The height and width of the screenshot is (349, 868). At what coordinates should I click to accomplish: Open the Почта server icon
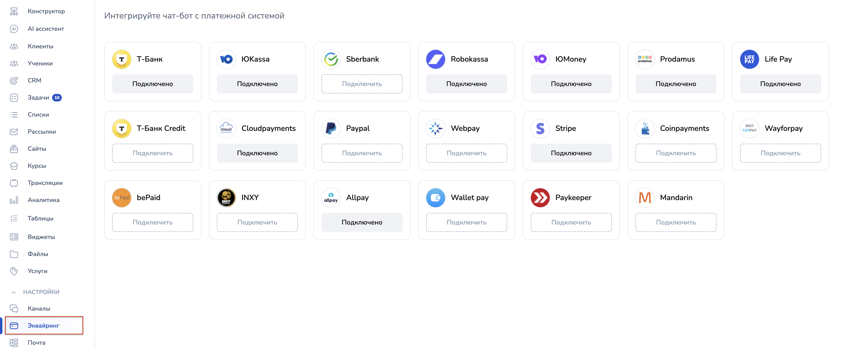point(14,343)
